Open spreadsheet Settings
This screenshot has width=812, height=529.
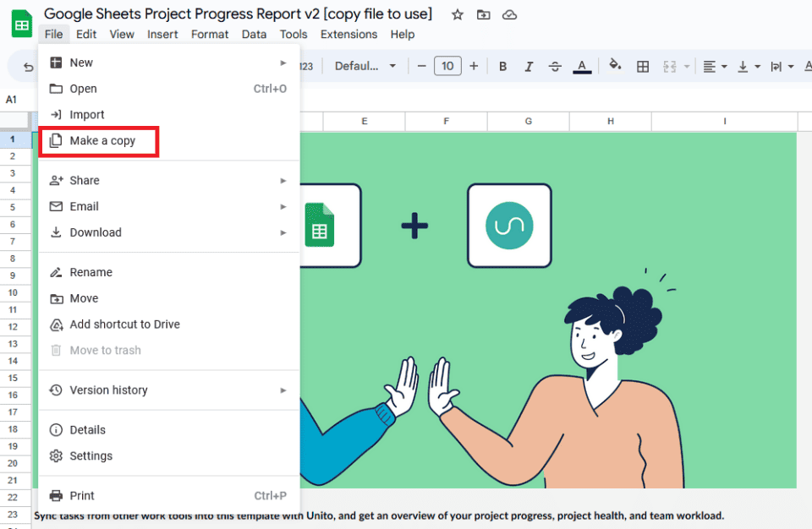[87, 455]
